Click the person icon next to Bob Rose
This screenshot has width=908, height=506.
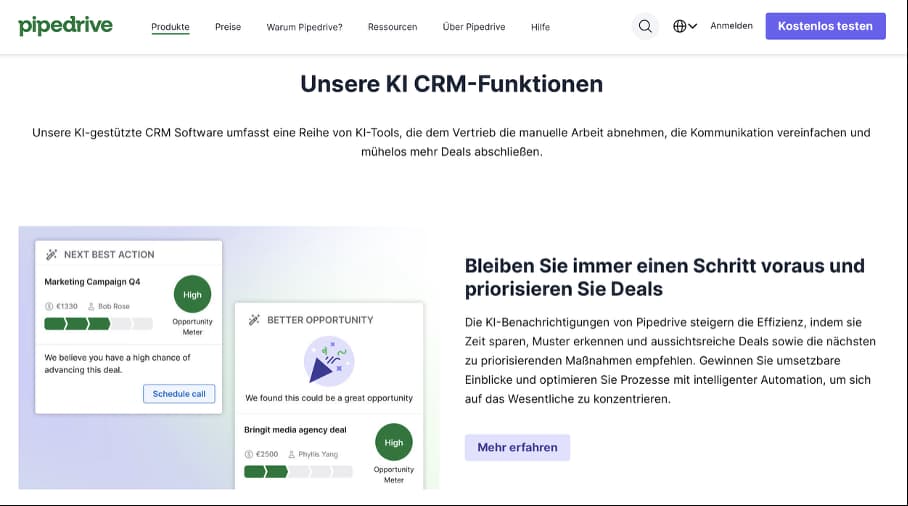(91, 306)
